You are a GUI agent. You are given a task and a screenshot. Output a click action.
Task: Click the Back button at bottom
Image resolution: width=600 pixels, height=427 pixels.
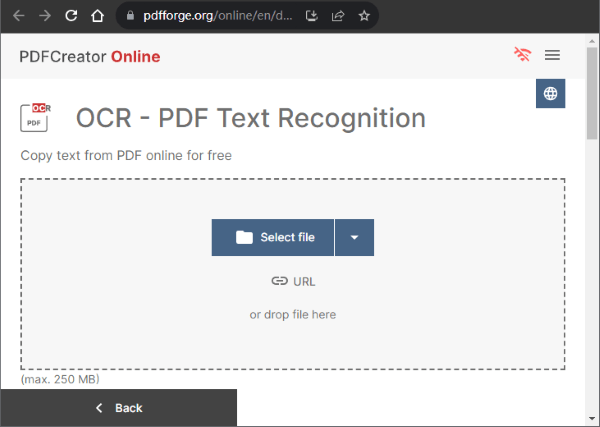coord(119,408)
